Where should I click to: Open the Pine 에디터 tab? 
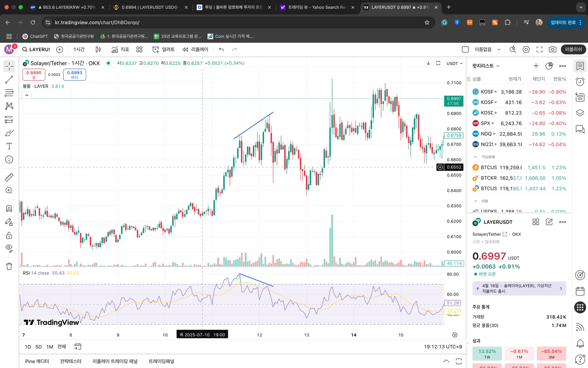(x=37, y=361)
